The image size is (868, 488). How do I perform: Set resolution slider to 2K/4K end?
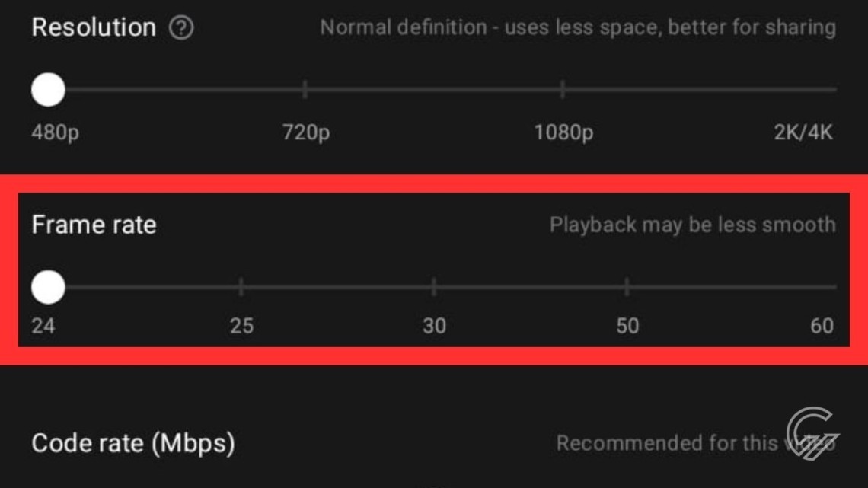tap(834, 90)
